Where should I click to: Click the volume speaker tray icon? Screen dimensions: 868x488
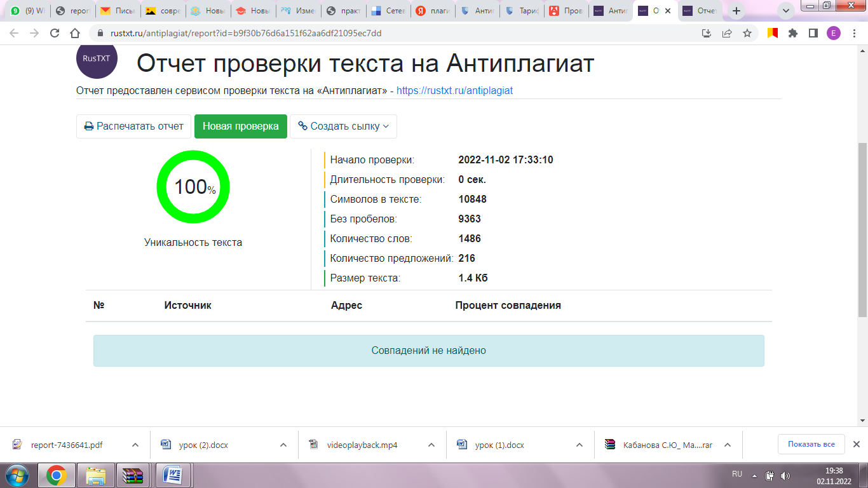click(785, 475)
